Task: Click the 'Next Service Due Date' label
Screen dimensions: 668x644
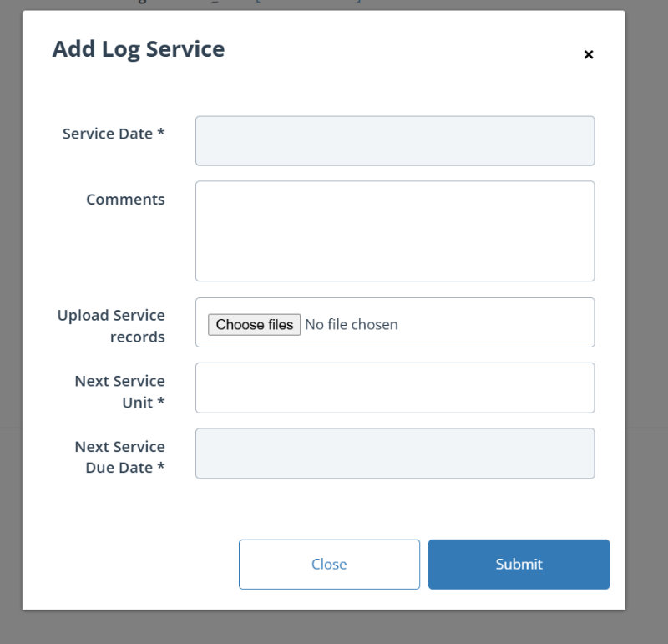Action: (119, 457)
